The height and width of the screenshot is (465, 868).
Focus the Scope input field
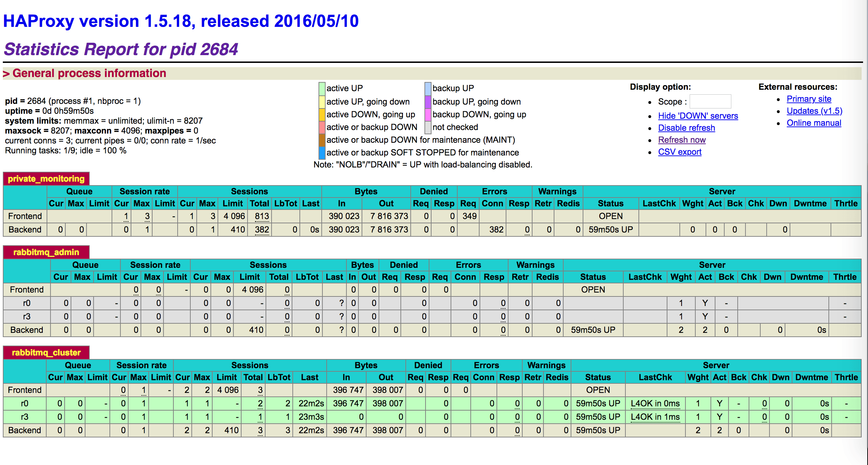(710, 102)
